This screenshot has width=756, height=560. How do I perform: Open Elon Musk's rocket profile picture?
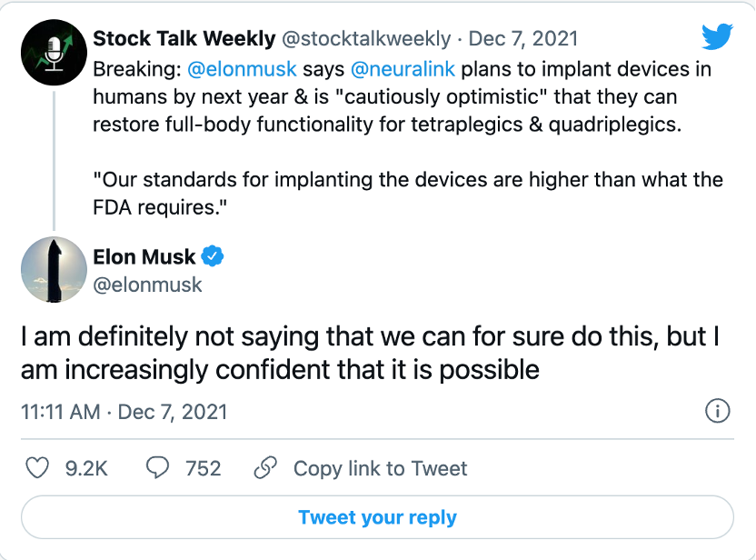54,270
